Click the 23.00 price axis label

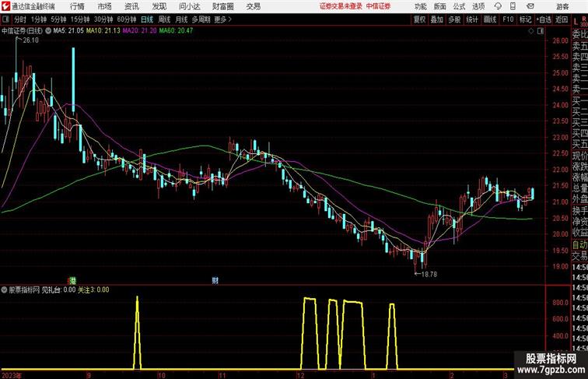click(560, 137)
